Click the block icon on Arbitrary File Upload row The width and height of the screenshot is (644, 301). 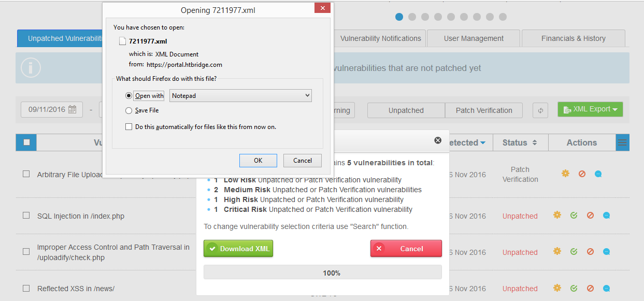pyautogui.click(x=581, y=174)
